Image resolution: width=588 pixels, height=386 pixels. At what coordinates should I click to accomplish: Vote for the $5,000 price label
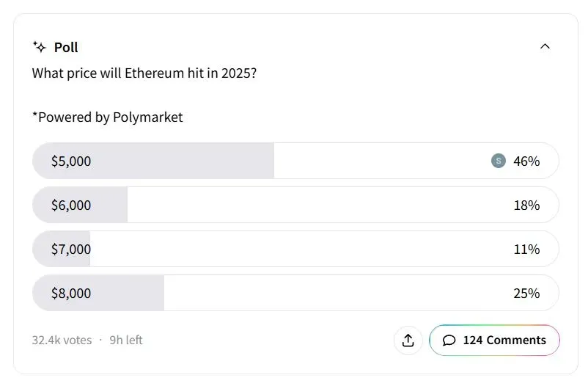71,161
